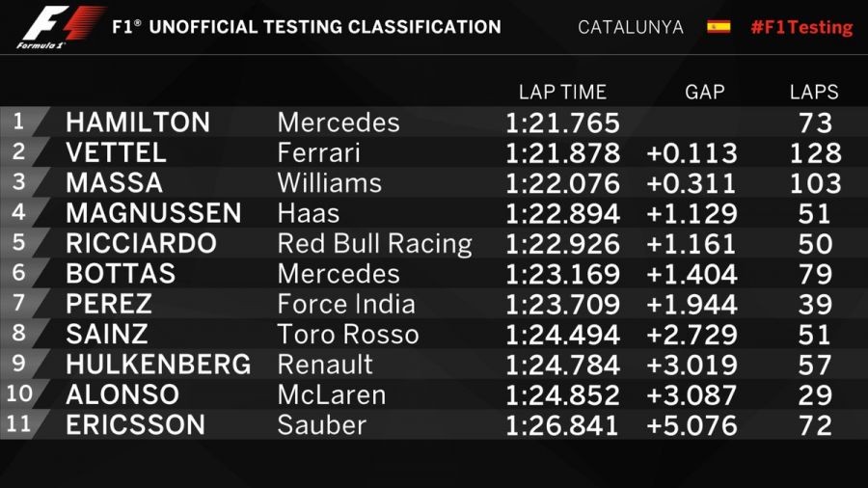The width and height of the screenshot is (868, 488).
Task: Click the Force India team name
Action: [345, 304]
